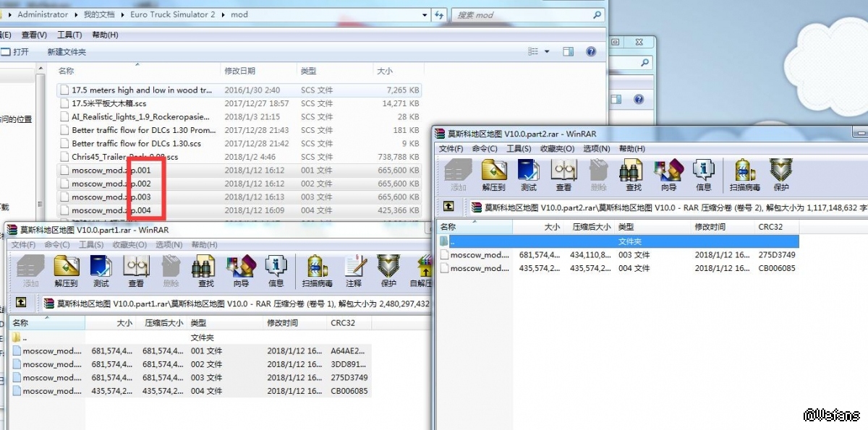The width and height of the screenshot is (868, 430).
Task: Expand the Explorer address bar history dropdown
Action: point(425,14)
